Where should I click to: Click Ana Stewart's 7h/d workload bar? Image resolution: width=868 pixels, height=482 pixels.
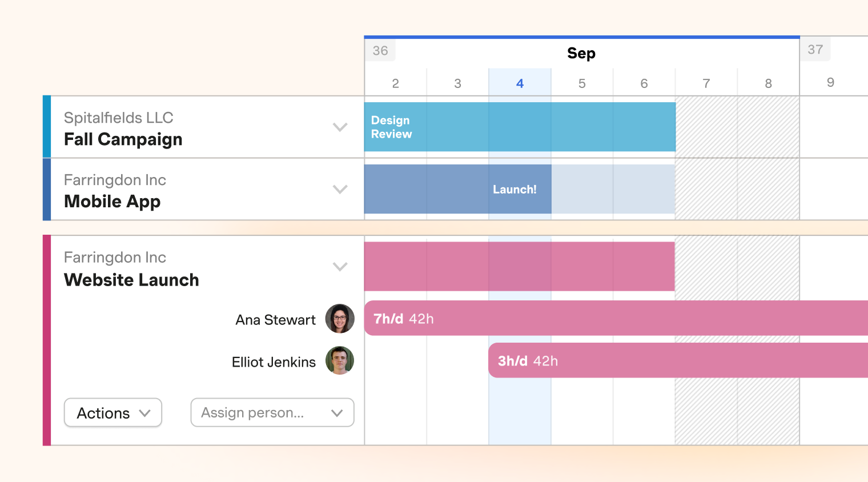click(571, 318)
